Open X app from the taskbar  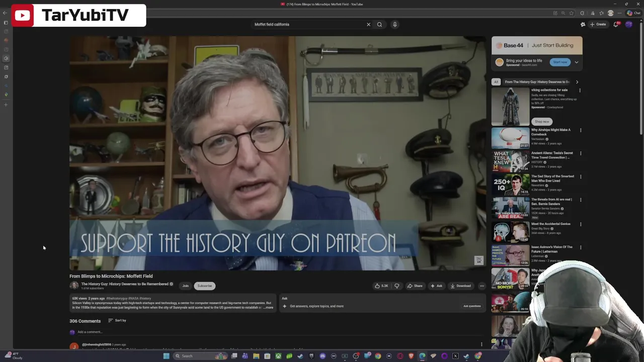click(x=455, y=356)
